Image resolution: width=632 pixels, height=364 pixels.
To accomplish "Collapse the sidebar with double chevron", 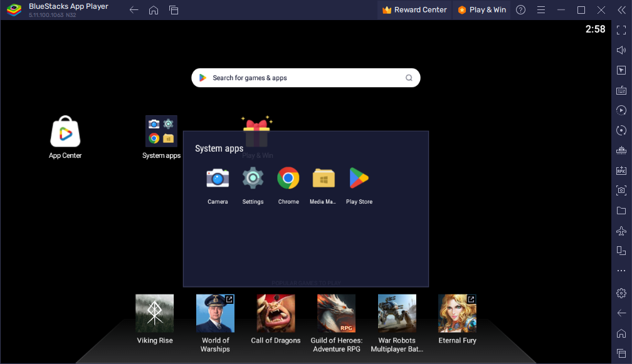I will click(621, 10).
